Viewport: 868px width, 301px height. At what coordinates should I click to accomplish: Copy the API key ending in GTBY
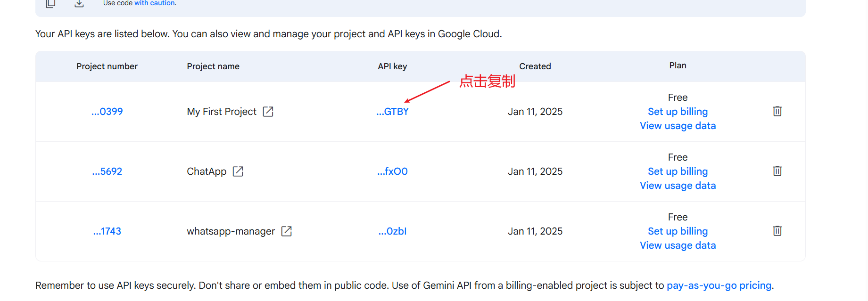[392, 112]
